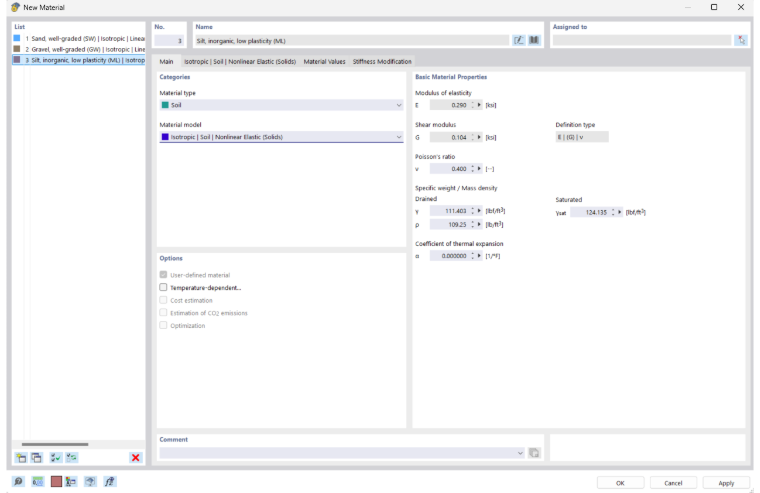Duplicate the selected material in the list
Screen dimensions: 760x493
click(36, 458)
